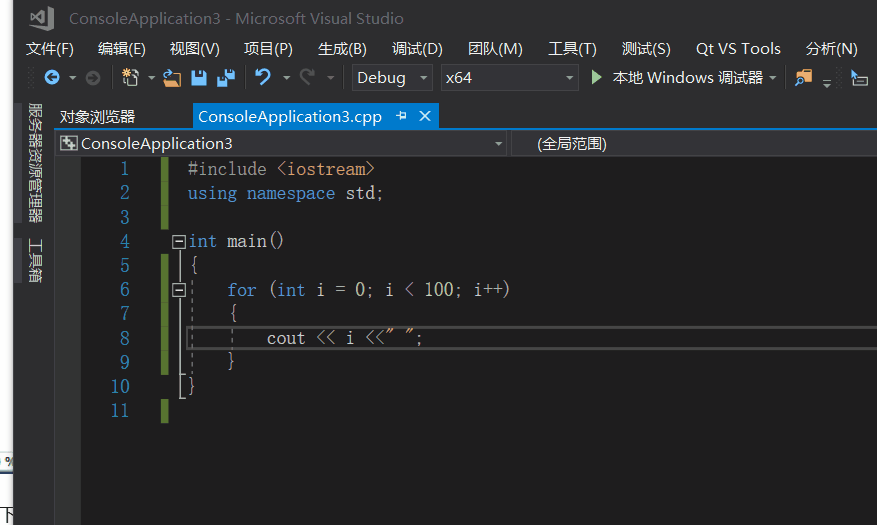Open undo history dropdown arrow

[286, 78]
